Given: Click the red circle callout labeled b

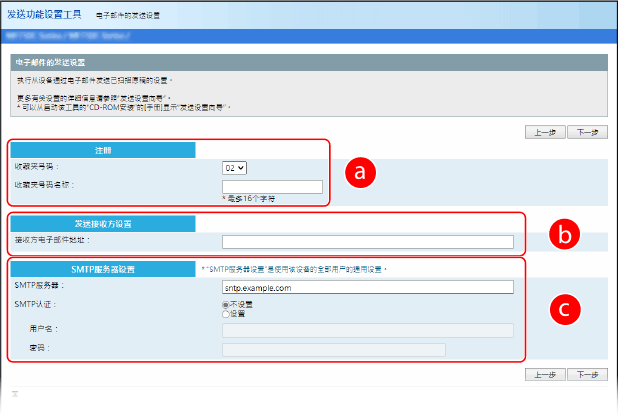Looking at the screenshot, I should point(564,235).
